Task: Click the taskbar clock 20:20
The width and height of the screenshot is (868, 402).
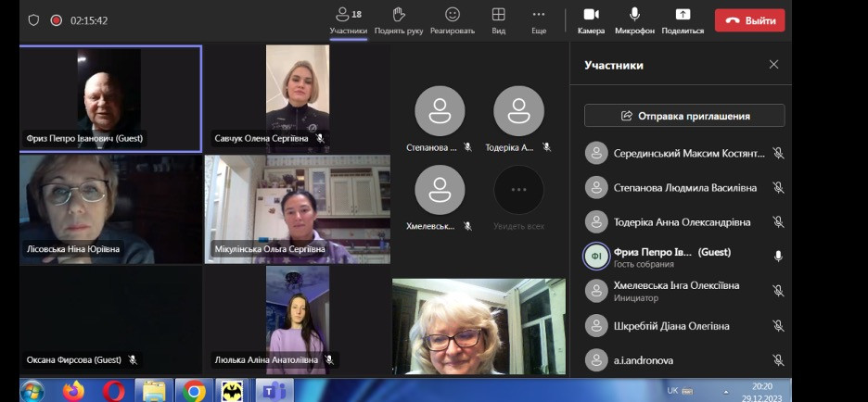Action: [762, 386]
